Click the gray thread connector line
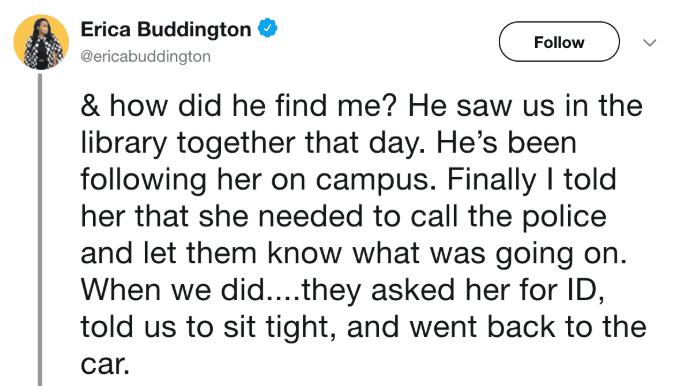Viewport: 690px width, 386px height. 40,230
